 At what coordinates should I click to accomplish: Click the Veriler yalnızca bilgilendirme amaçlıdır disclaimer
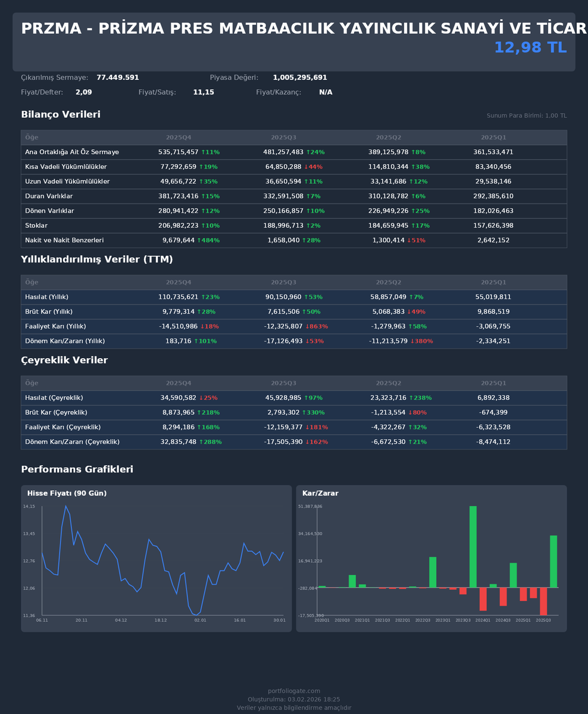tap(294, 708)
